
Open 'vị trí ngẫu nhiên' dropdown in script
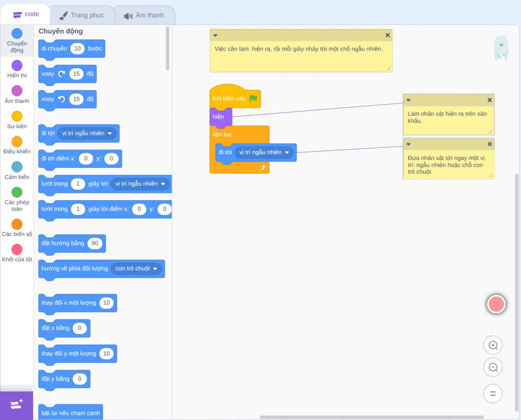tap(264, 152)
